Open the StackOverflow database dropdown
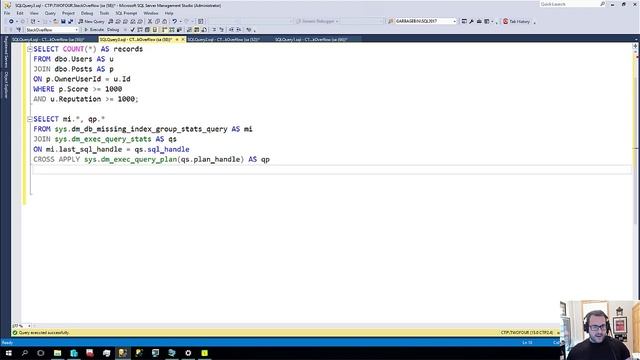 51,30
